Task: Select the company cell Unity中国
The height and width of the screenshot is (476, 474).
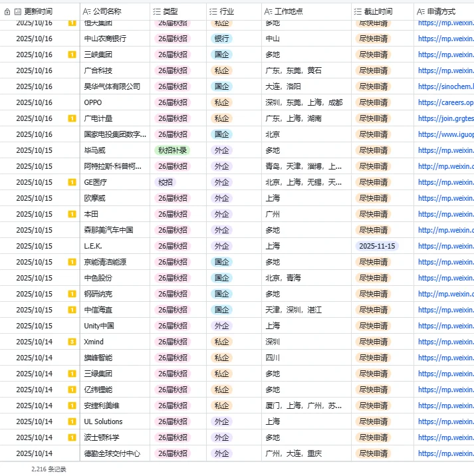Action: 115,326
